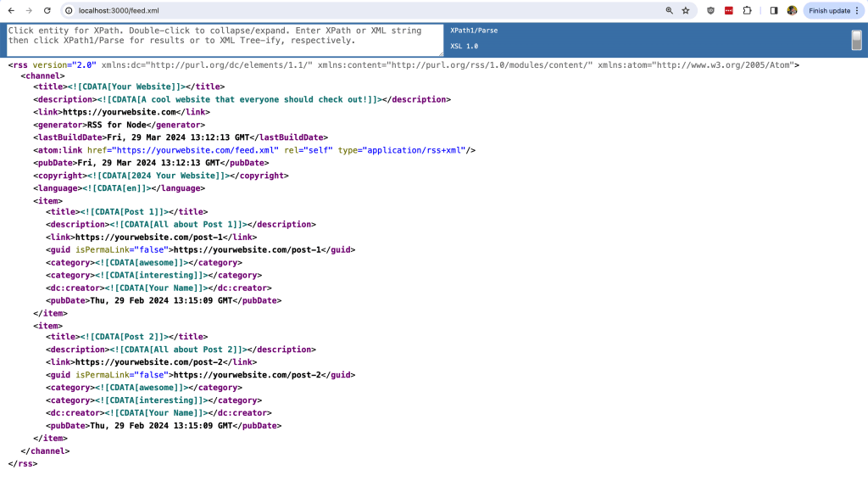Select Post 1's 'awesome' category node

click(x=144, y=263)
